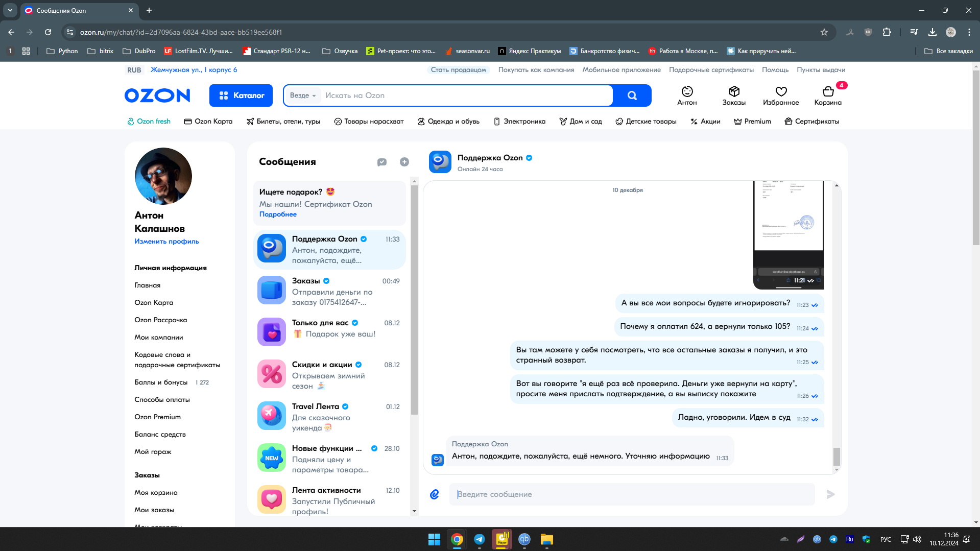The width and height of the screenshot is (980, 551).
Task: Click the profile avatar photo
Action: click(x=163, y=176)
